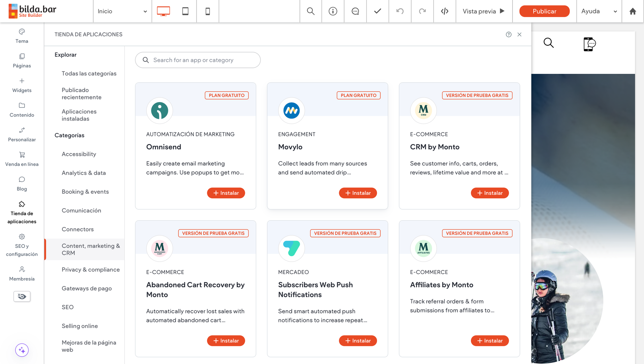Click the Omnisend app logo

pyautogui.click(x=160, y=110)
